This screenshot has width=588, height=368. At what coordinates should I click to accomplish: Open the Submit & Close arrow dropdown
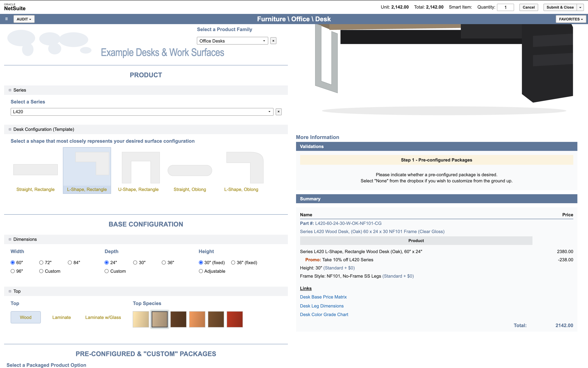(580, 7)
